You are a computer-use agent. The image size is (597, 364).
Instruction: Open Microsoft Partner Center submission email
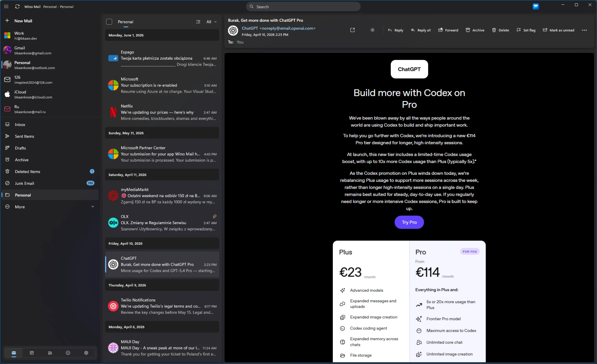[162, 154]
